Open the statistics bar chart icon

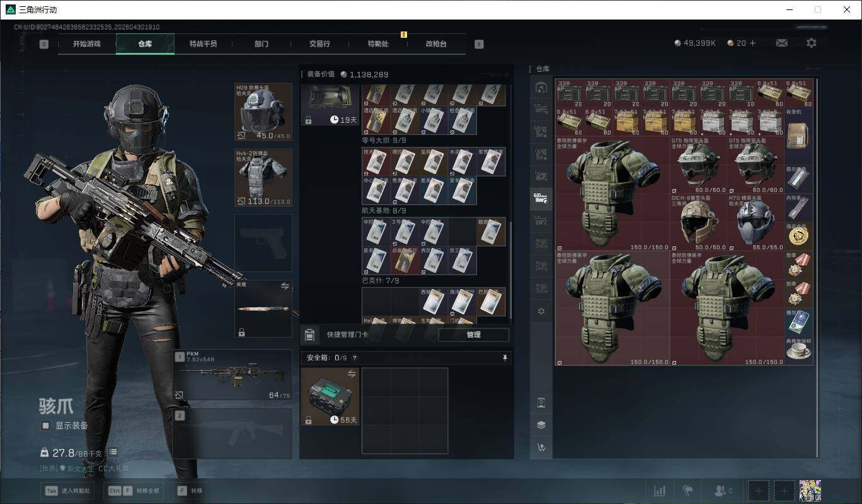pyautogui.click(x=660, y=491)
